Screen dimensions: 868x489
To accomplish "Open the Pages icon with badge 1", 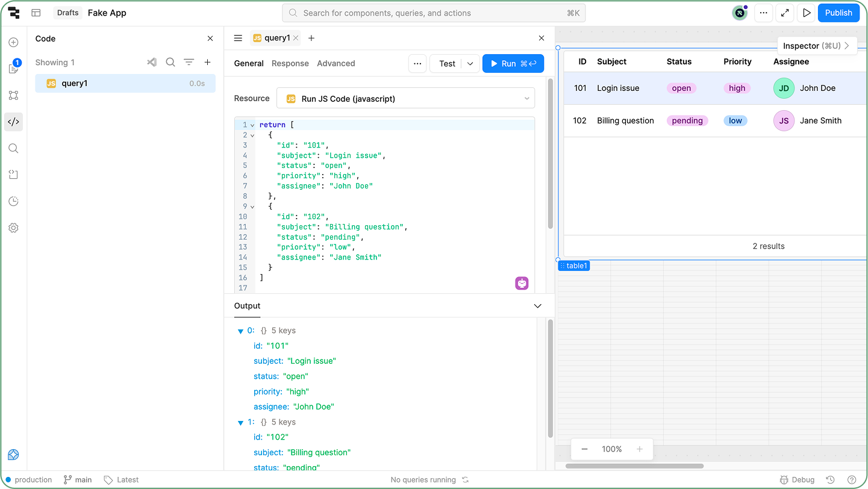I will click(x=13, y=68).
